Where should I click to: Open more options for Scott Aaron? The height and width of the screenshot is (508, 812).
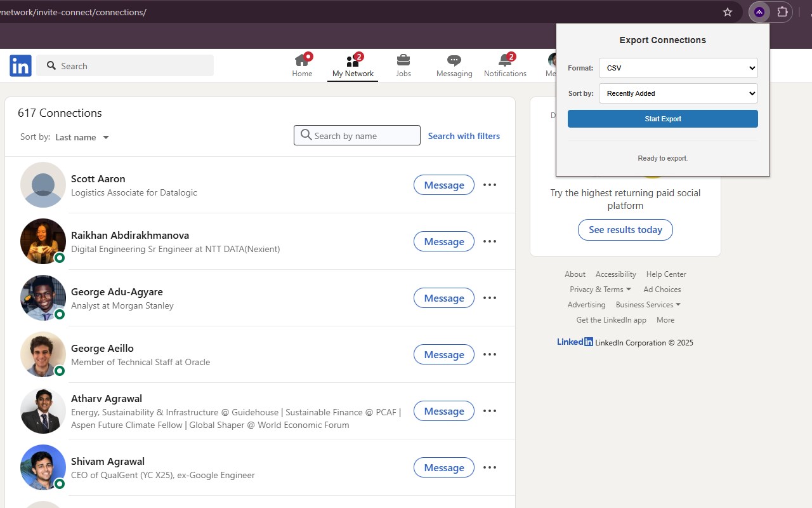(x=490, y=185)
